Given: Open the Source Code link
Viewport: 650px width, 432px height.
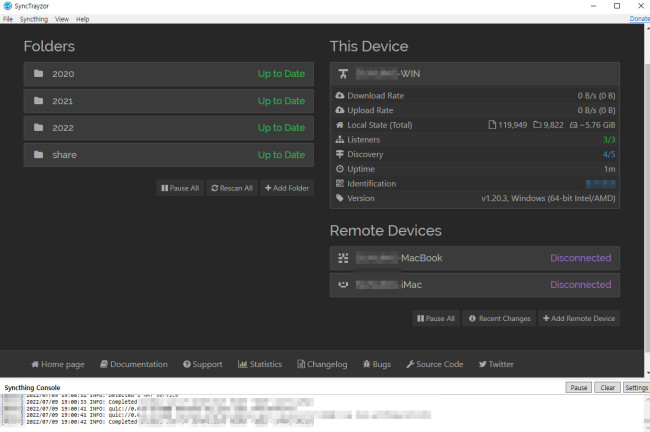Looking at the screenshot, I should click(x=435, y=364).
